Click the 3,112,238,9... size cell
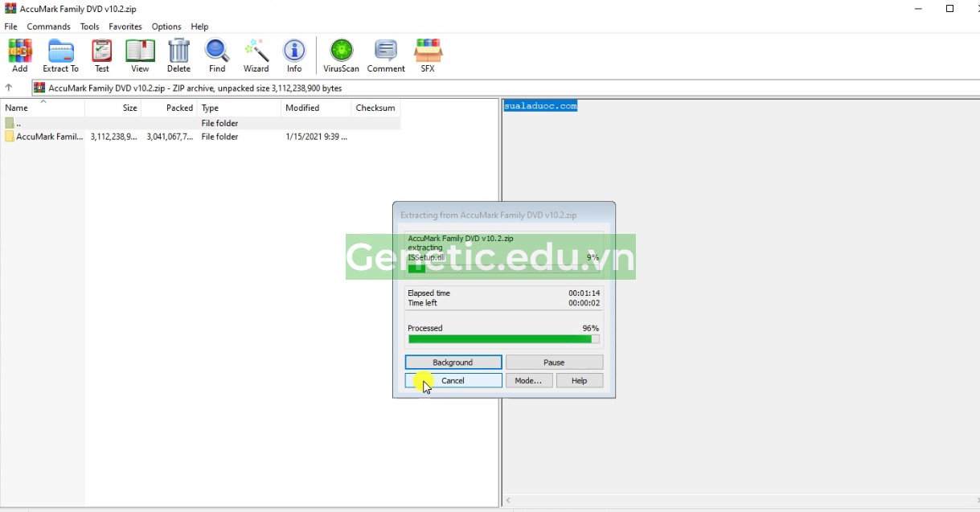980x512 pixels. click(113, 137)
